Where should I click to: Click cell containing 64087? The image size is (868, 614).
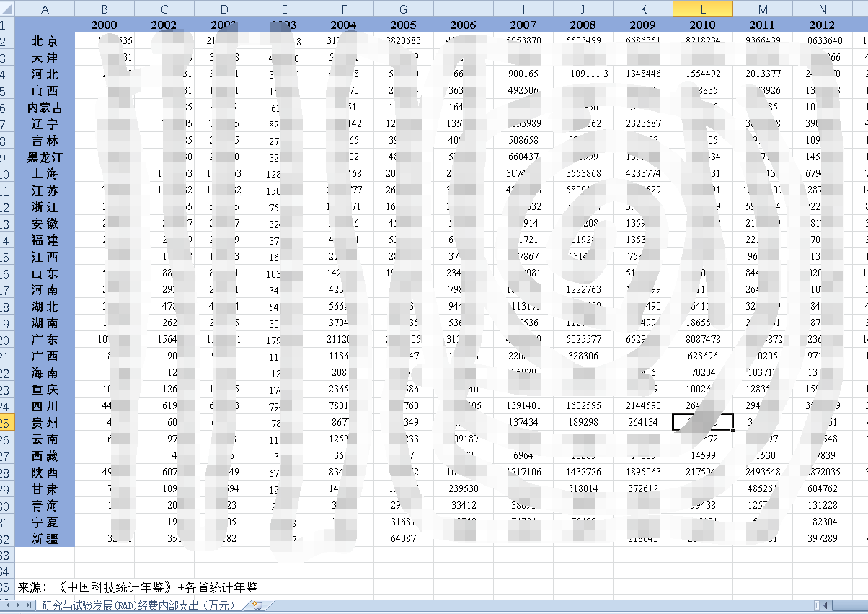click(x=403, y=539)
